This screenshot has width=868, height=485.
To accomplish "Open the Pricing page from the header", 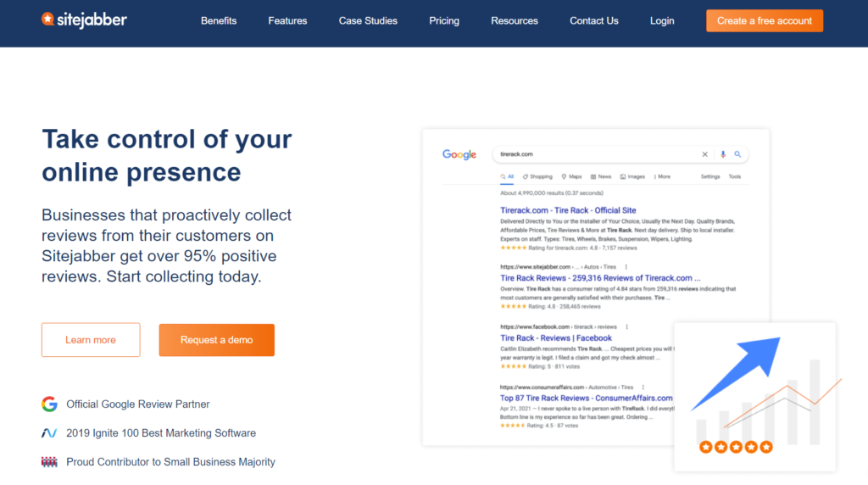I will click(x=444, y=21).
